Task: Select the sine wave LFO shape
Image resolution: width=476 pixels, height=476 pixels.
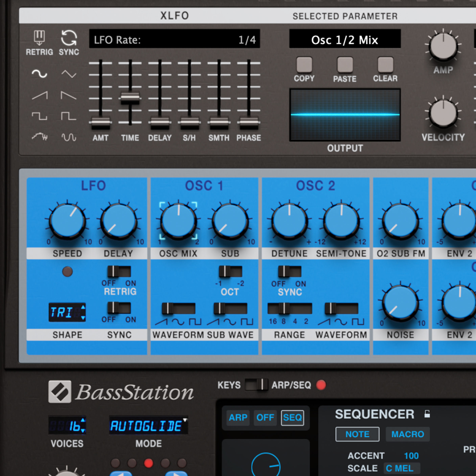Action: pos(39,73)
